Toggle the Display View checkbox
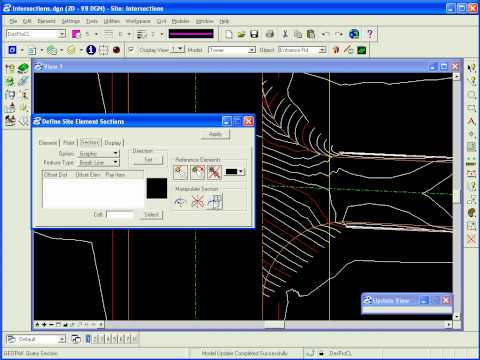The height and width of the screenshot is (360, 480). pyautogui.click(x=131, y=50)
